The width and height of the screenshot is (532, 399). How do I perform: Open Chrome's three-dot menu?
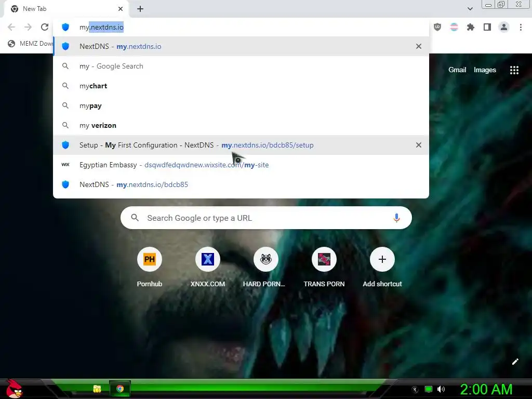521,27
